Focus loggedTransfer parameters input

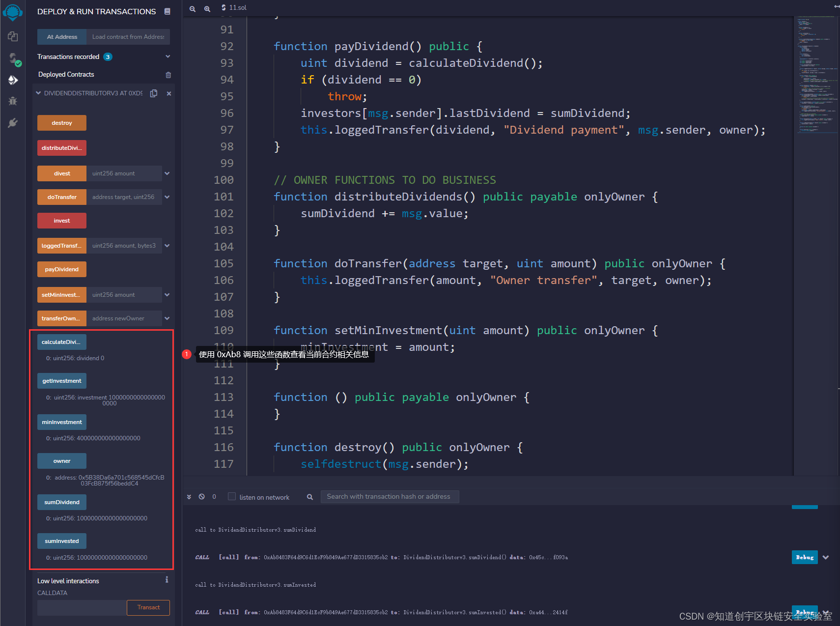pyautogui.click(x=124, y=246)
